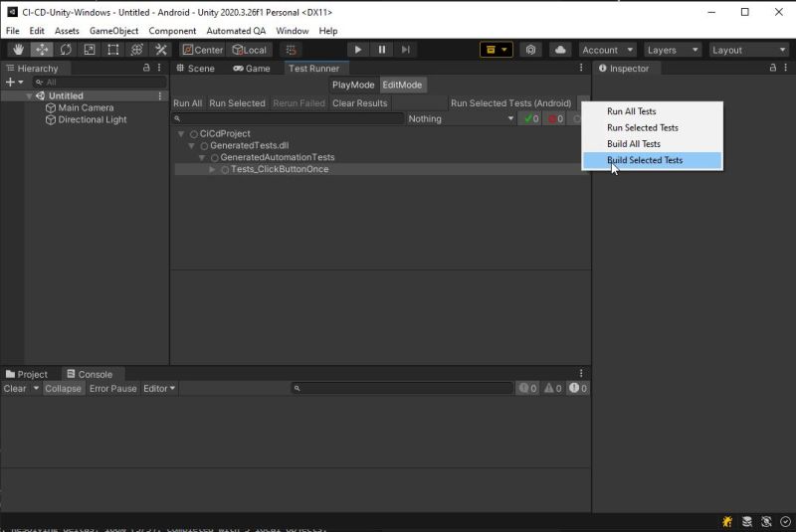Select the Move tool in toolbar

(42, 50)
